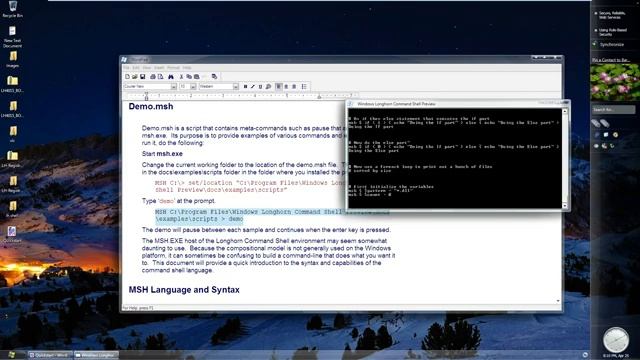The height and width of the screenshot is (360, 640).
Task: Open the Insert menu in WordPad
Action: point(159,68)
